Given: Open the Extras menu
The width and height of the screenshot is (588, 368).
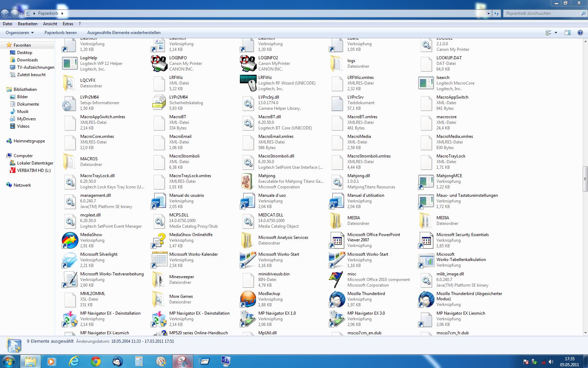Looking at the screenshot, I should point(68,24).
